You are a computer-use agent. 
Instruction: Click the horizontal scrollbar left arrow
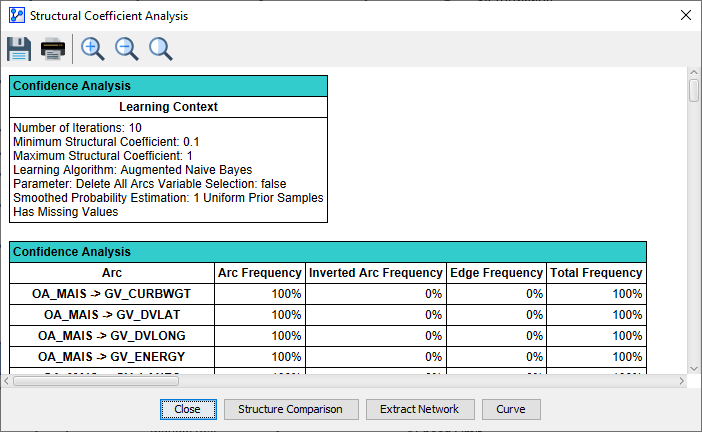(x=6, y=381)
